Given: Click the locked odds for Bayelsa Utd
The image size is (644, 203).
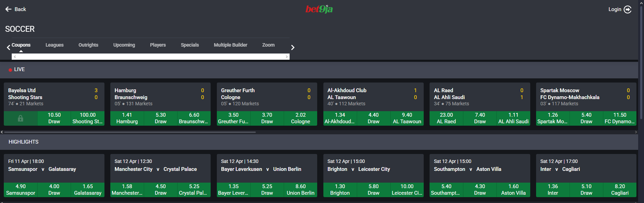Looking at the screenshot, I should tap(21, 118).
